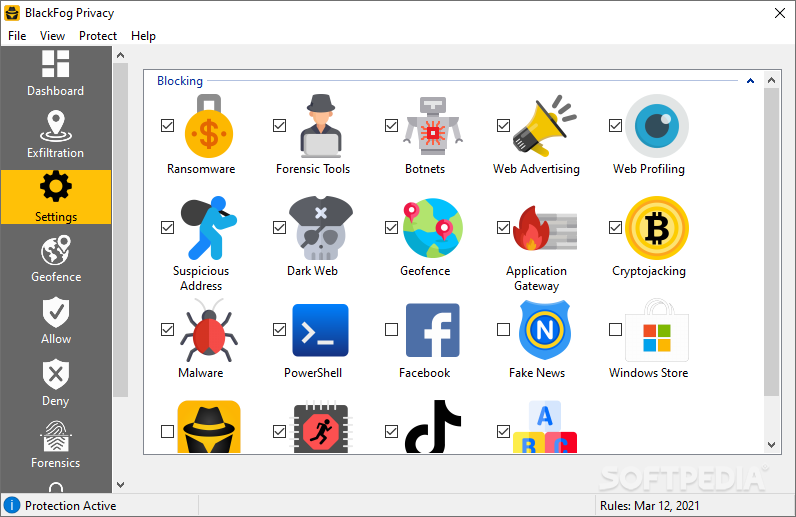Click the Malware bug icon

(x=209, y=330)
